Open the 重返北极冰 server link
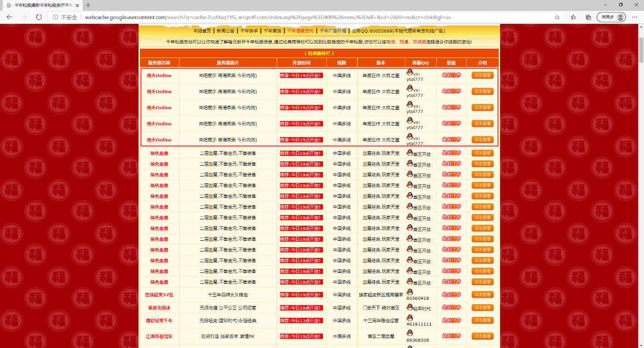644x348 pixels. point(159,308)
